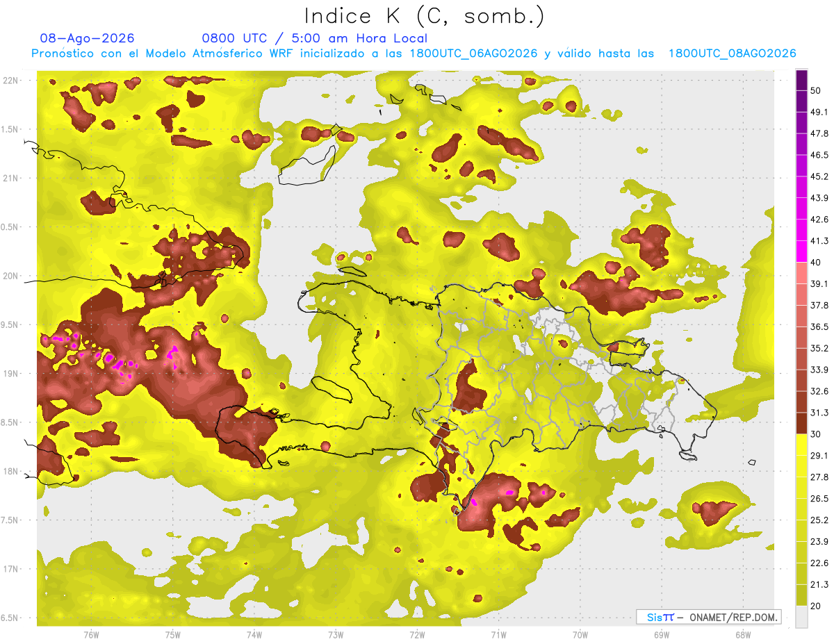Pick the dark brown swatch between 30 and 31.3
The image size is (834, 644).
coord(801,424)
